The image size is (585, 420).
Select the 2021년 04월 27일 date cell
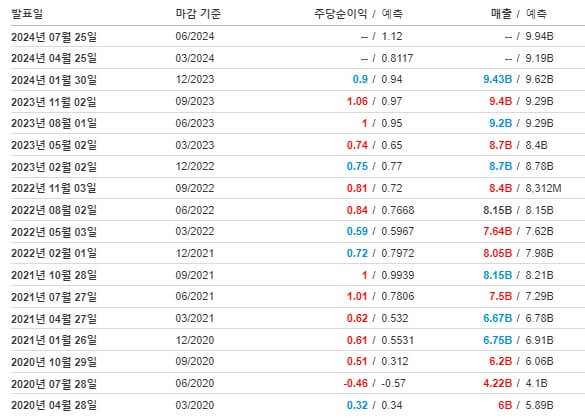click(x=54, y=319)
